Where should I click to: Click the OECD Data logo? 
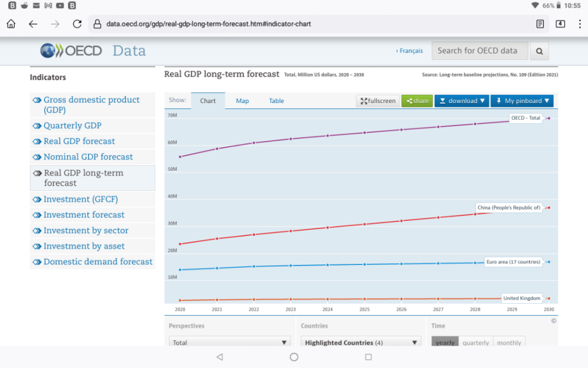coord(93,51)
